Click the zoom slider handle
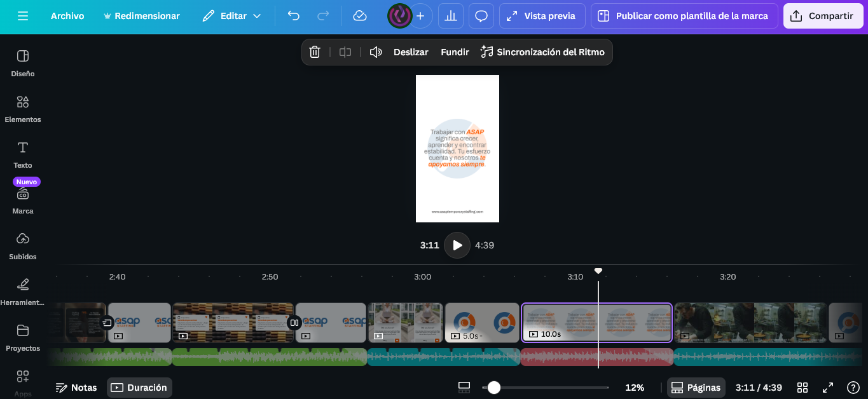 [494, 388]
